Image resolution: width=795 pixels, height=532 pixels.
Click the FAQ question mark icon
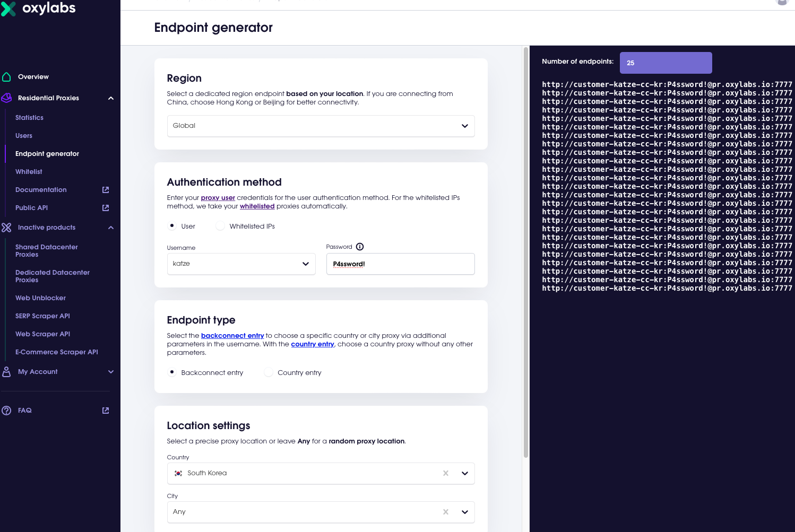click(6, 411)
